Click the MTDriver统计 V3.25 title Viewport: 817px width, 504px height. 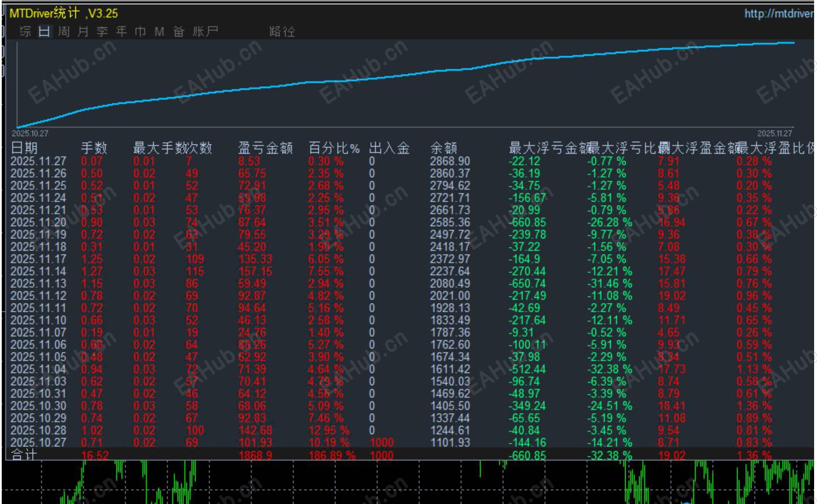(64, 13)
